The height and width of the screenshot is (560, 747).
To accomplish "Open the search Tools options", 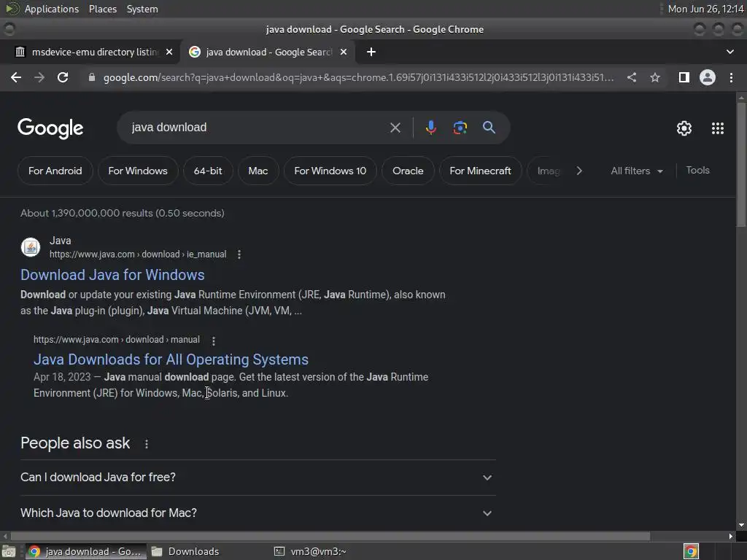I will click(697, 171).
